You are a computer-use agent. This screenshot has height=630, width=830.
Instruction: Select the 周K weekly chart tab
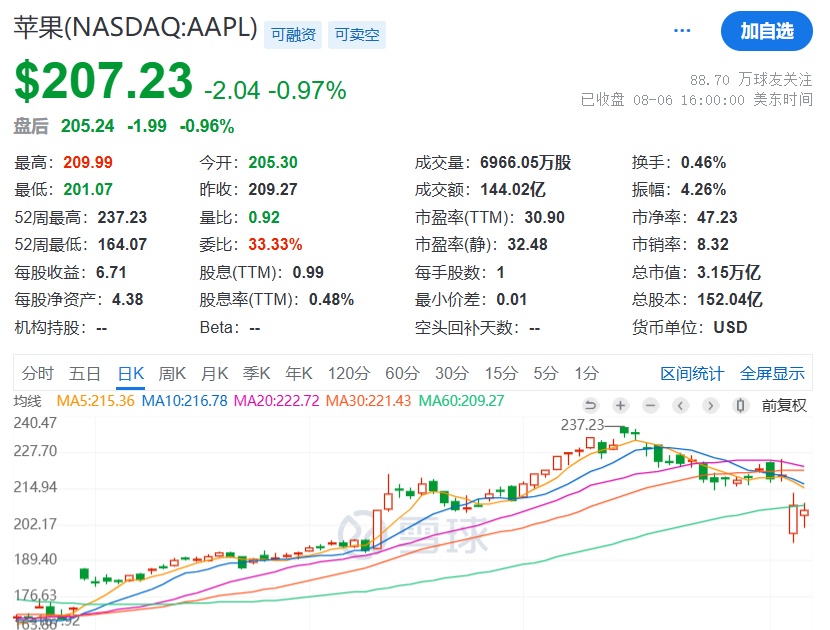coord(172,374)
